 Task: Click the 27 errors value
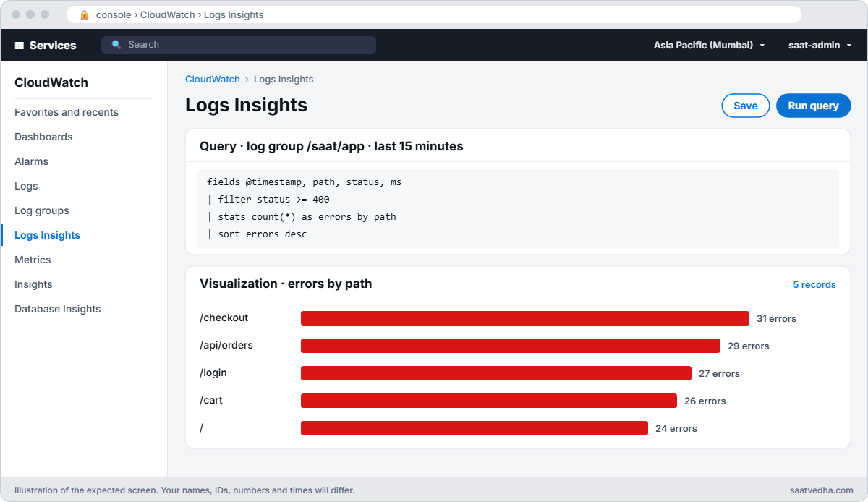[x=719, y=373]
